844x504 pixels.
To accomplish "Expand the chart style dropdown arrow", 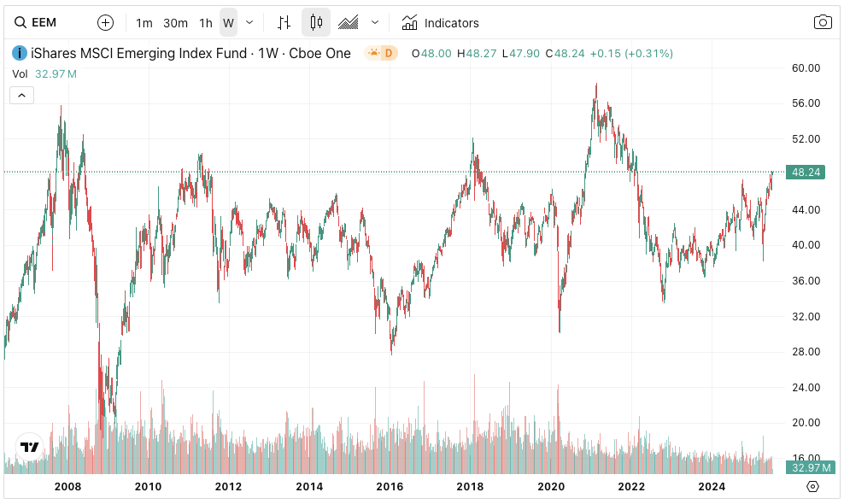I will tap(374, 23).
